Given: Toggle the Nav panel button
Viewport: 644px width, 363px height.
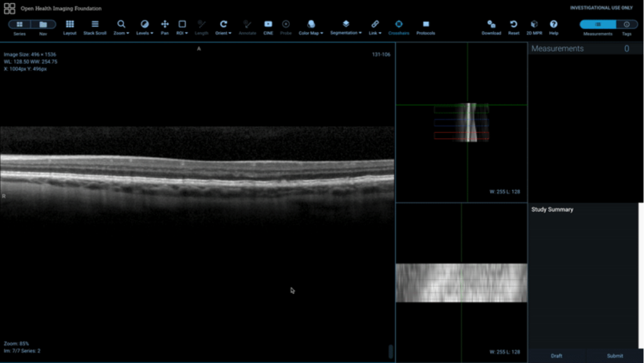Looking at the screenshot, I should [x=43, y=25].
